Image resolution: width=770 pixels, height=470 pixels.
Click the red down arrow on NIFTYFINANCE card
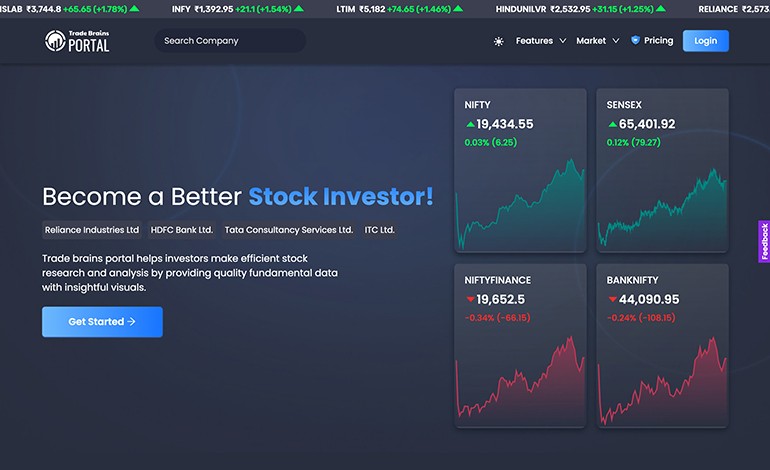click(470, 299)
